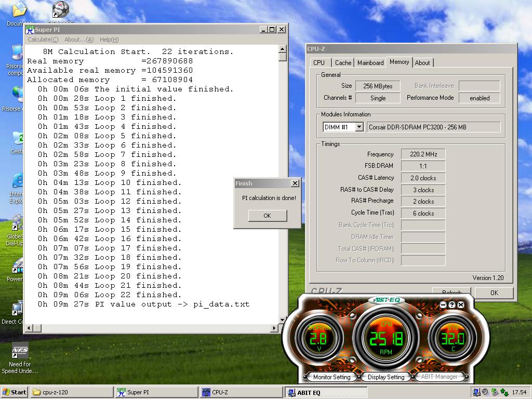Switch to the Cache tab in CPU-Z
Screen dimensions: 532x399
[343, 63]
